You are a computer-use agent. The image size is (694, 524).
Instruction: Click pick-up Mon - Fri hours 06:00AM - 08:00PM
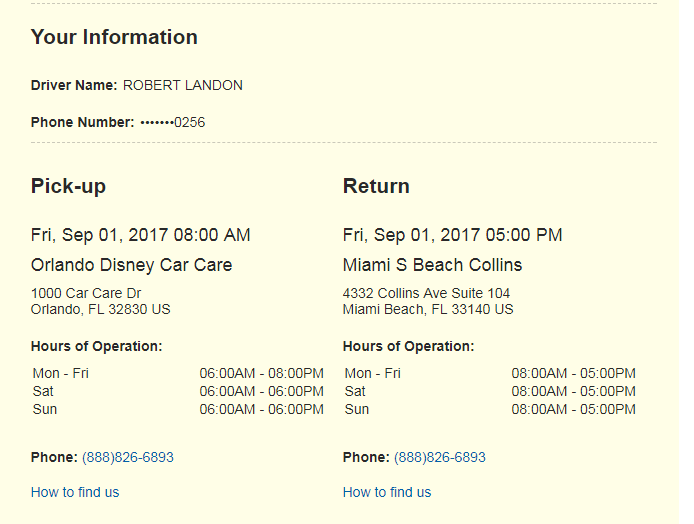tap(261, 374)
